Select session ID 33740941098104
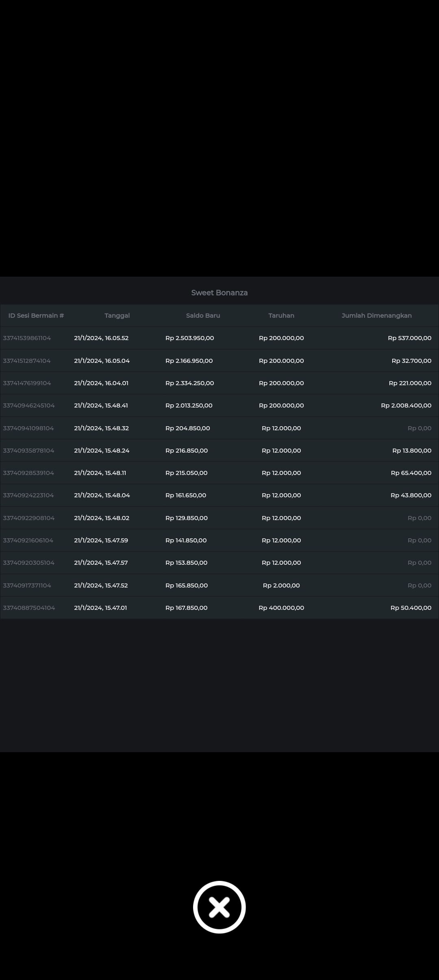This screenshot has height=980, width=439. [28, 428]
